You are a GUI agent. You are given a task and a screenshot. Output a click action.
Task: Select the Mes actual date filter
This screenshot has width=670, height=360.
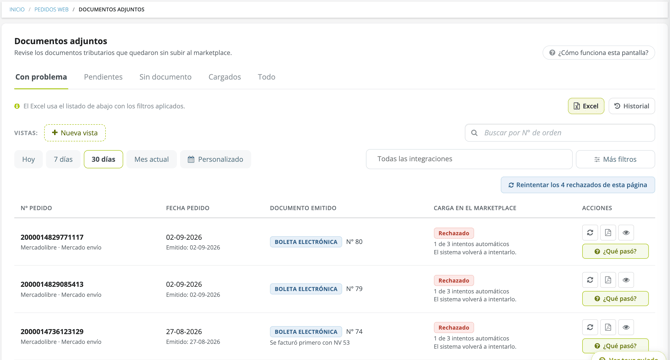point(152,159)
